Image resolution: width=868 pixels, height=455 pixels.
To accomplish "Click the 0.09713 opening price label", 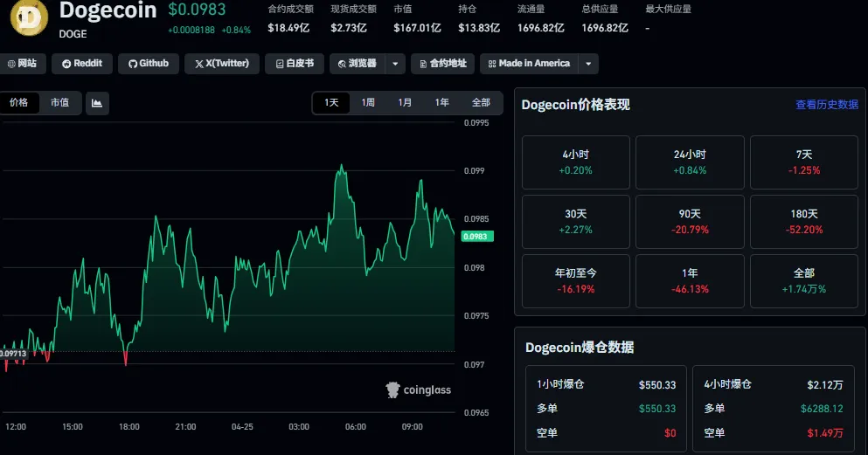I will click(x=13, y=354).
